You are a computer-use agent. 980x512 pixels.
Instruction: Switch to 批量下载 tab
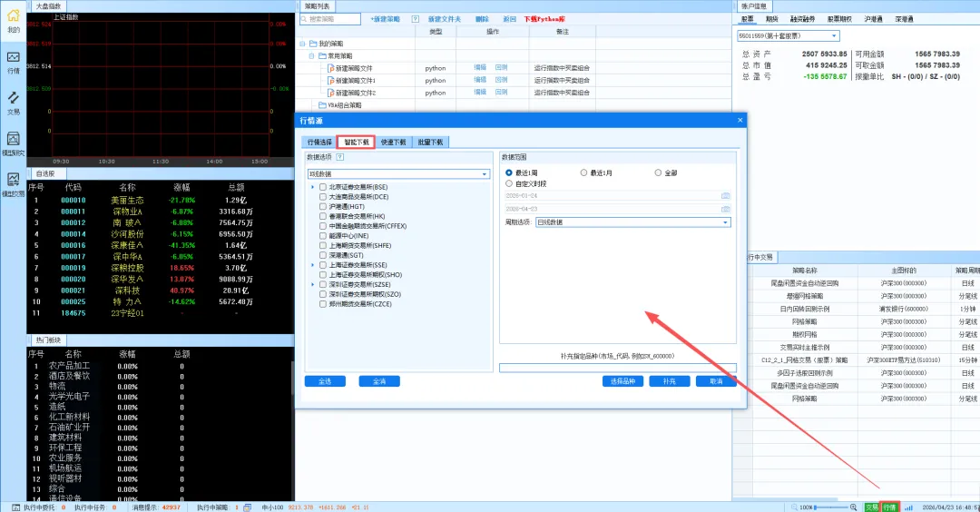[x=430, y=142]
